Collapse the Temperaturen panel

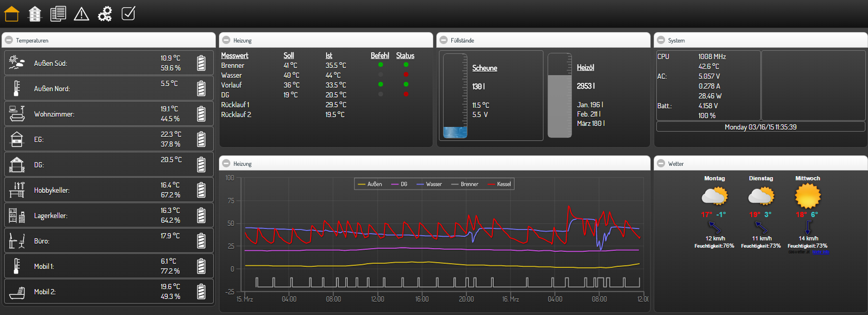(9, 40)
